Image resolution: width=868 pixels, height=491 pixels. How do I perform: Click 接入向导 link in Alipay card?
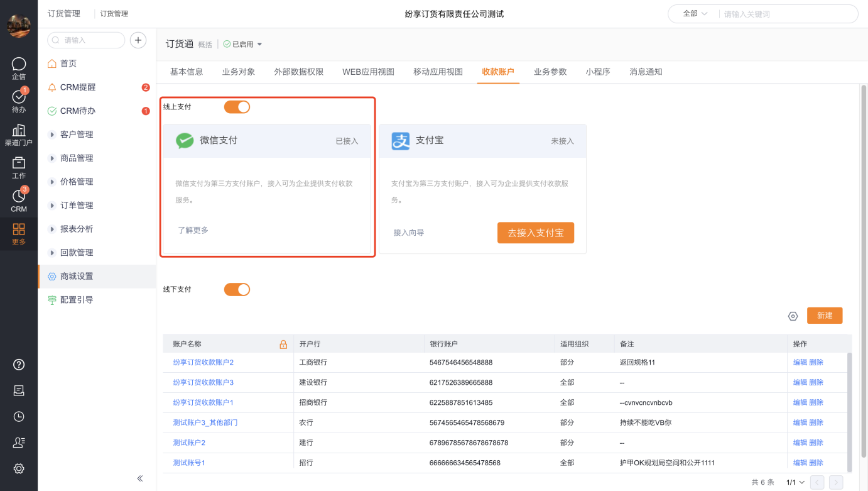click(409, 233)
